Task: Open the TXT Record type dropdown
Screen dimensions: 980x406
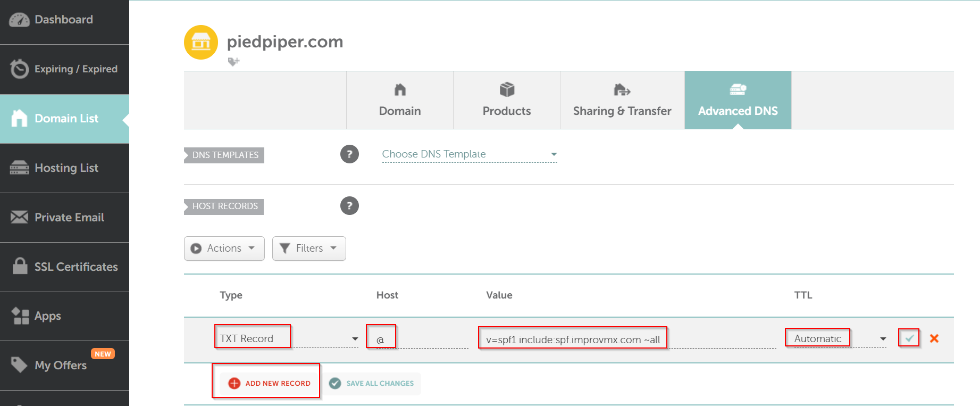Action: [287, 338]
